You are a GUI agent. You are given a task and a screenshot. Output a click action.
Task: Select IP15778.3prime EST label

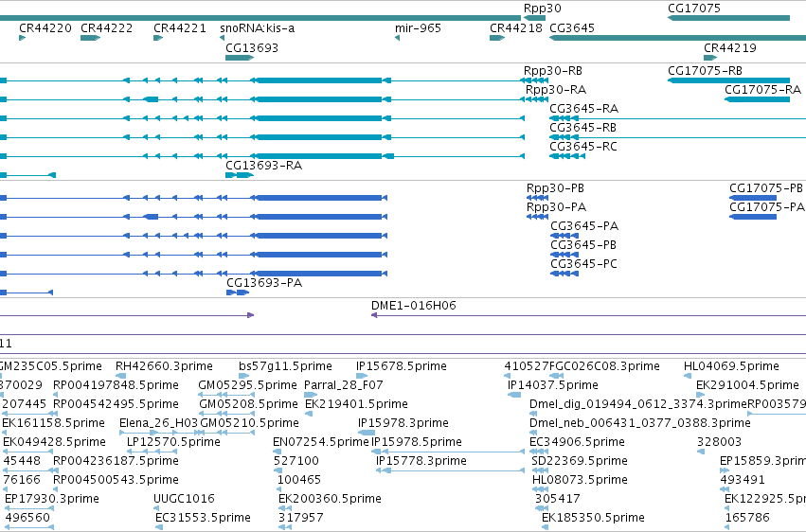pyautogui.click(x=421, y=462)
